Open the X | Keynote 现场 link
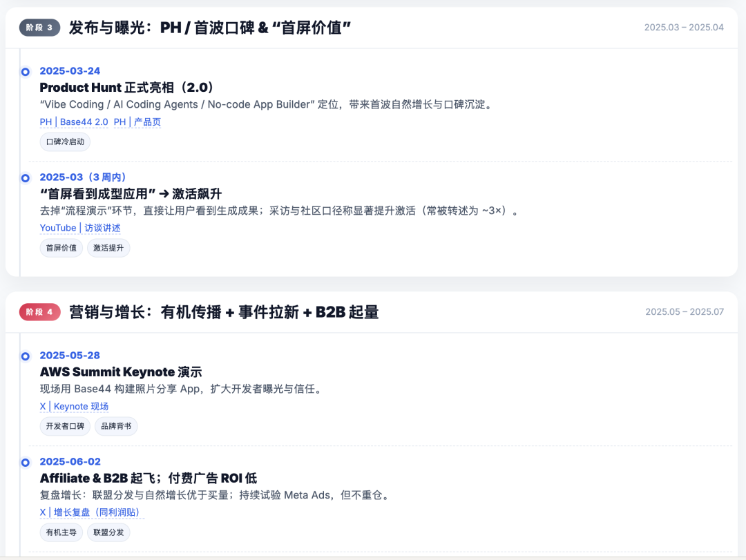The image size is (746, 560). pyautogui.click(x=74, y=406)
